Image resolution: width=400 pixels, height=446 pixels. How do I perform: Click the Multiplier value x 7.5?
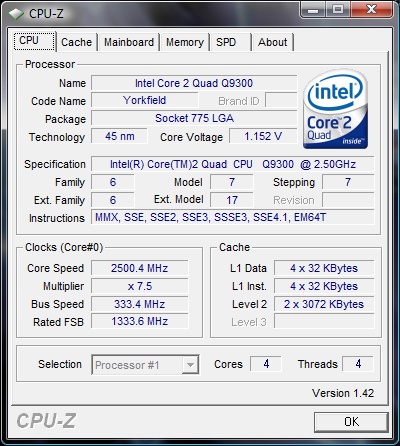[x=140, y=286]
